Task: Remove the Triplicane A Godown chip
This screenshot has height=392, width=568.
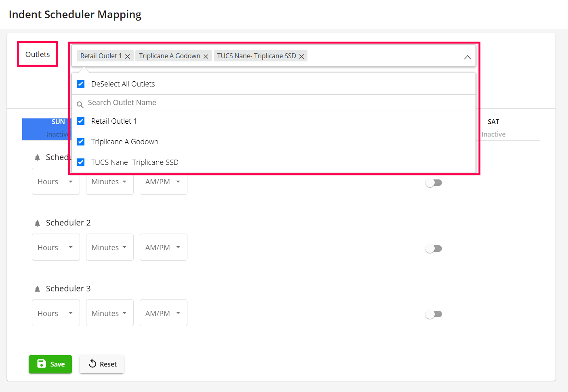Action: coord(206,57)
